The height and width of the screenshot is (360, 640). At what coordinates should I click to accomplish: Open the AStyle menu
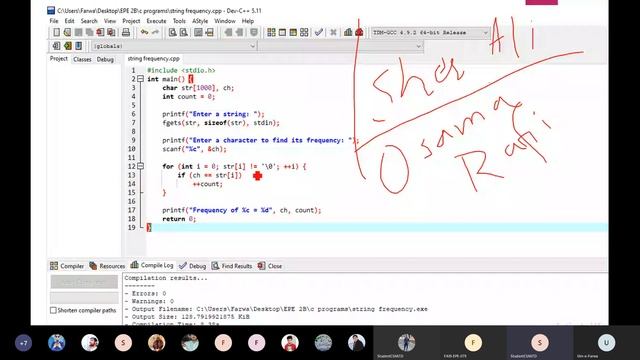[200, 21]
